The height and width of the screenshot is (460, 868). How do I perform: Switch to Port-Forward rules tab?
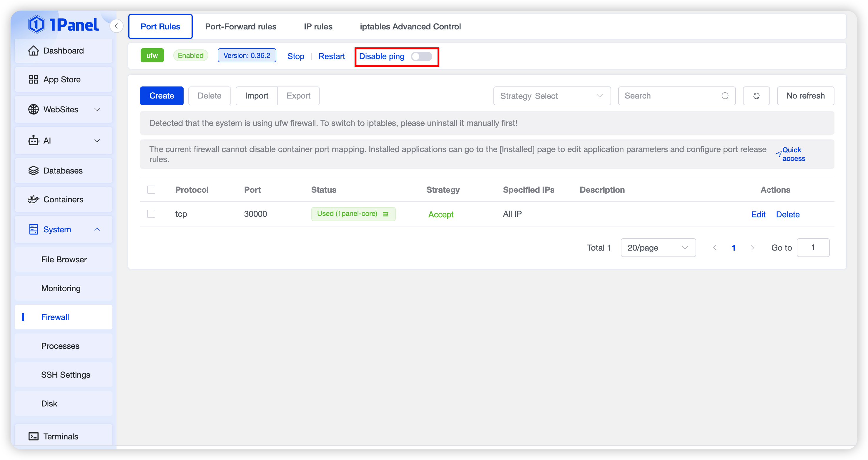241,26
